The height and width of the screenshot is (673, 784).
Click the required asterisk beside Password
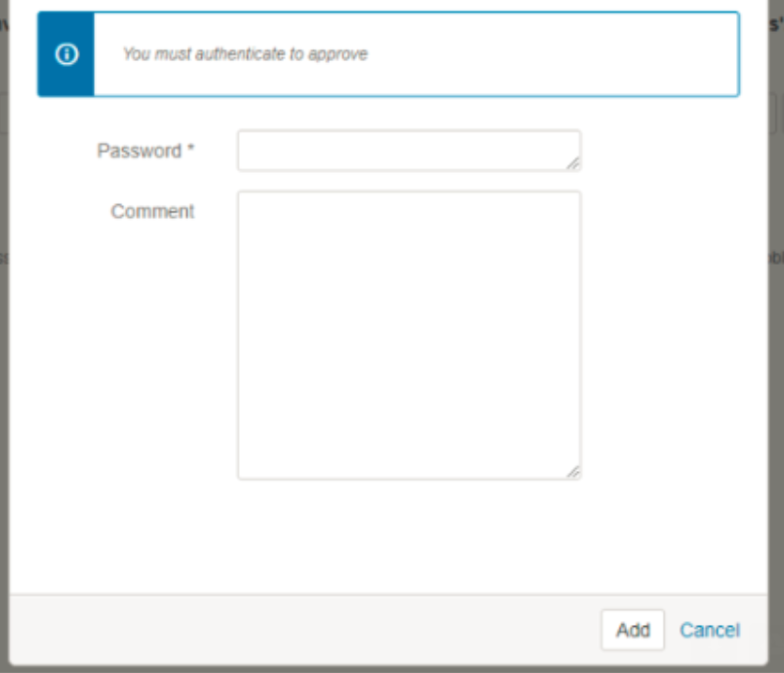click(x=191, y=149)
